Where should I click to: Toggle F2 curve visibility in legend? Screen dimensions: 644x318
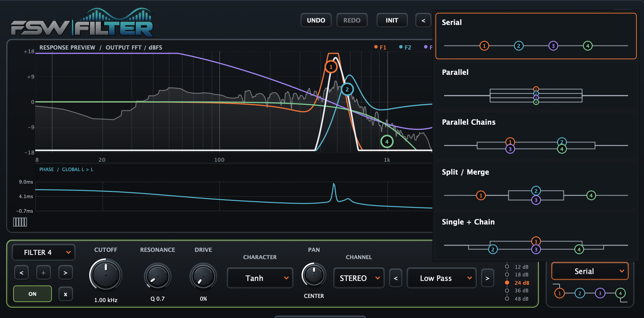[405, 47]
